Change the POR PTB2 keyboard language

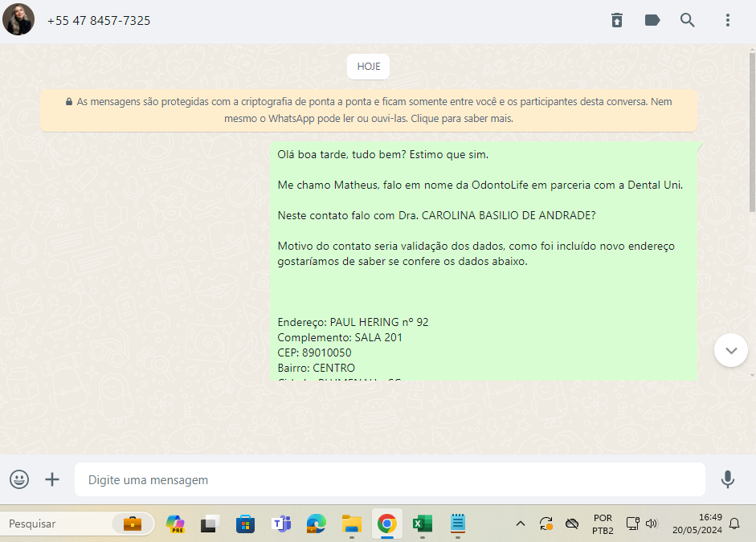(603, 524)
